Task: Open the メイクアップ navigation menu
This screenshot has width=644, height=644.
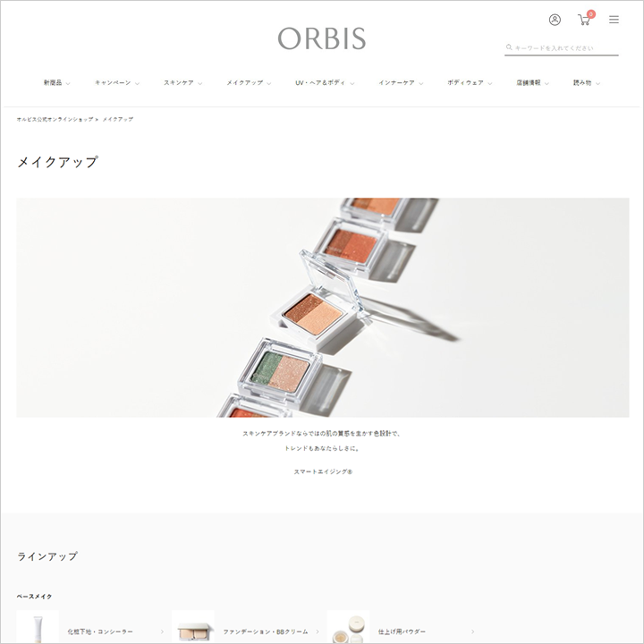Action: (x=249, y=83)
